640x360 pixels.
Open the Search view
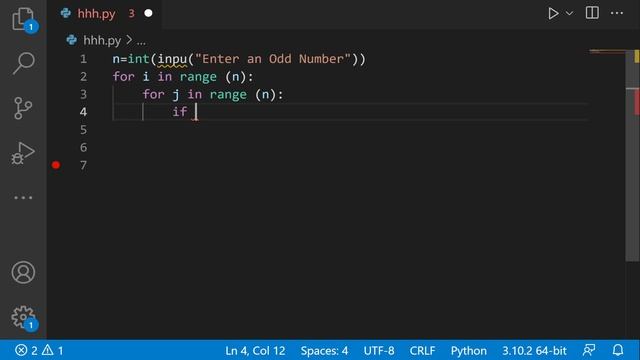coord(23,63)
